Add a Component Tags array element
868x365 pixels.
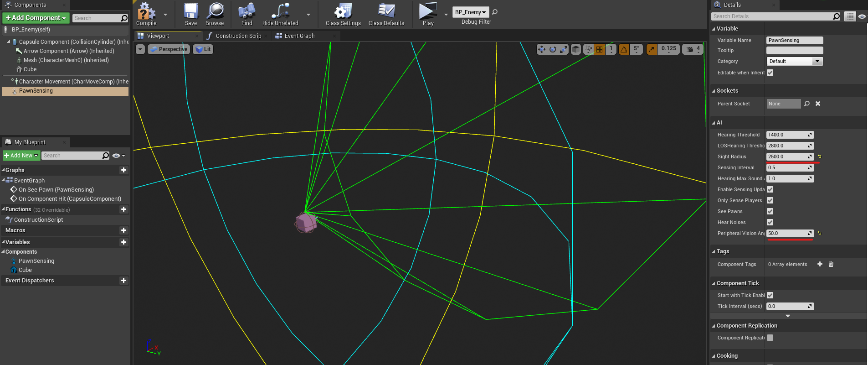click(820, 264)
